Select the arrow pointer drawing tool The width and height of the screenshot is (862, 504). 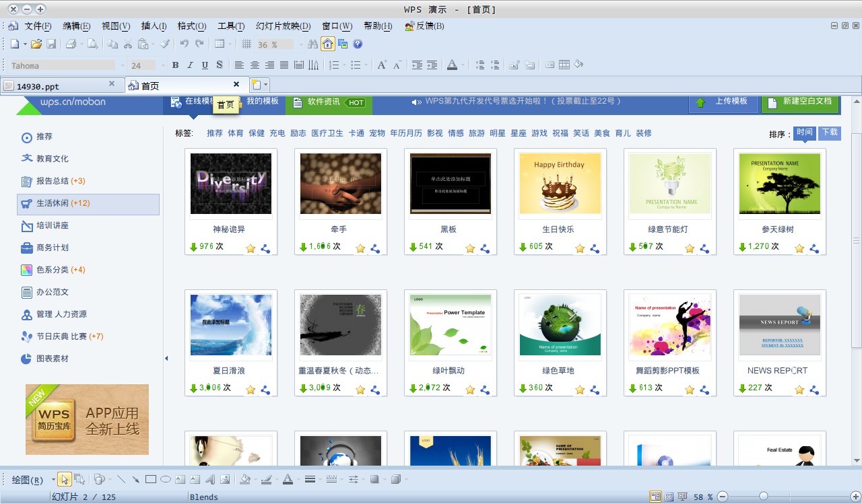click(x=65, y=479)
